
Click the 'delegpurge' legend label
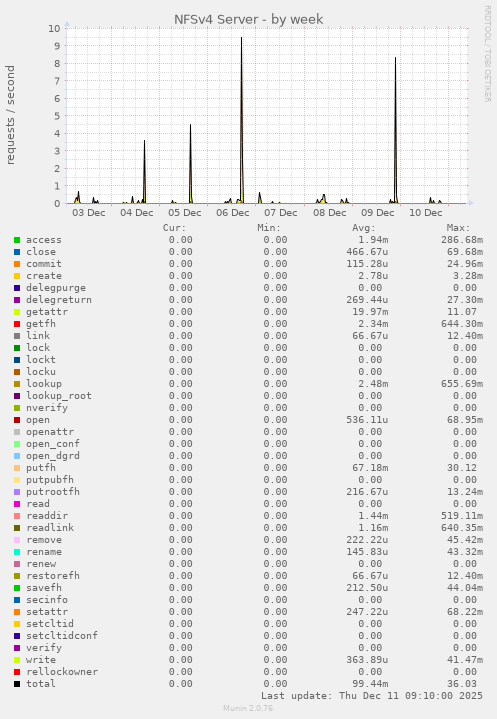[56, 288]
